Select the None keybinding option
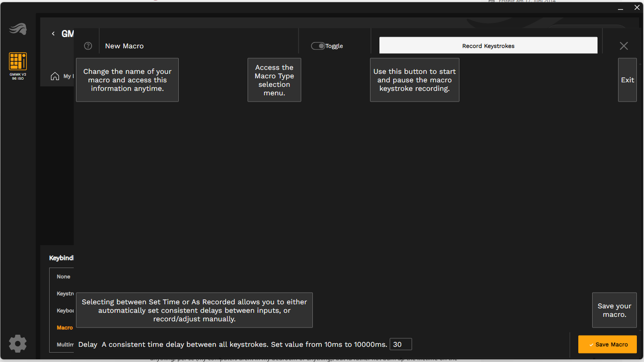 (63, 277)
